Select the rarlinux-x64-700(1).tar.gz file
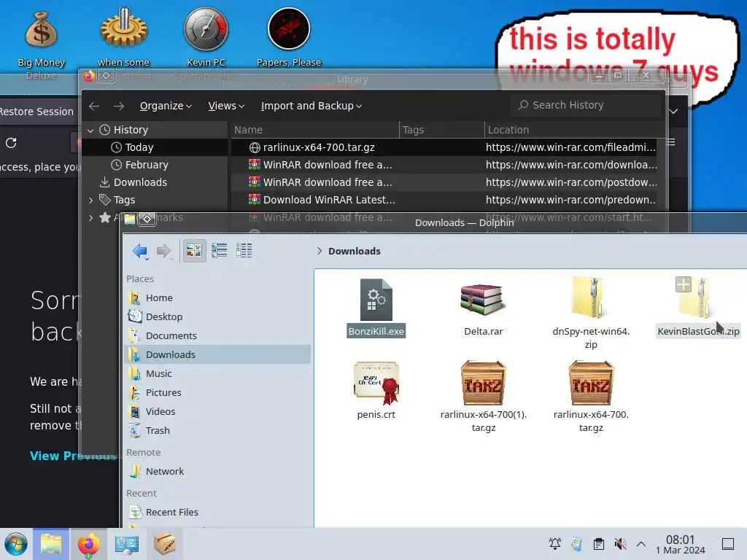The width and height of the screenshot is (747, 560). click(483, 396)
